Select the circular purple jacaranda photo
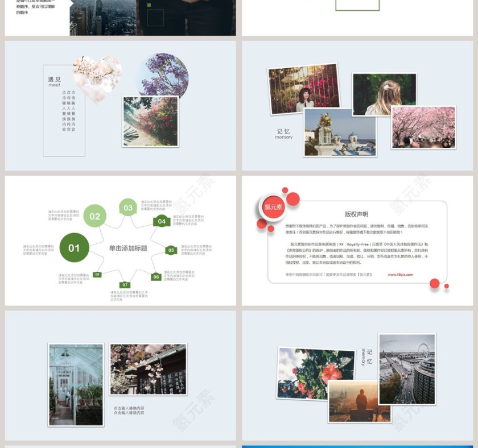The width and height of the screenshot is (478, 448). [162, 74]
